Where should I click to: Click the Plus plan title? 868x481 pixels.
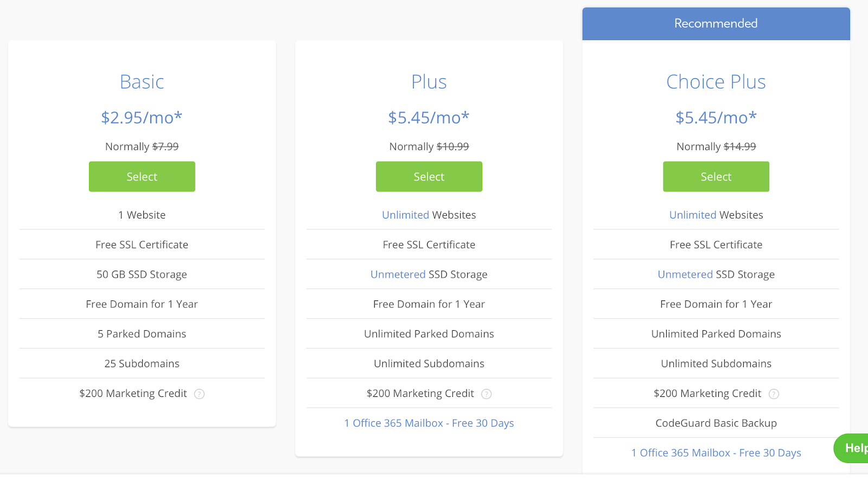[x=429, y=82]
